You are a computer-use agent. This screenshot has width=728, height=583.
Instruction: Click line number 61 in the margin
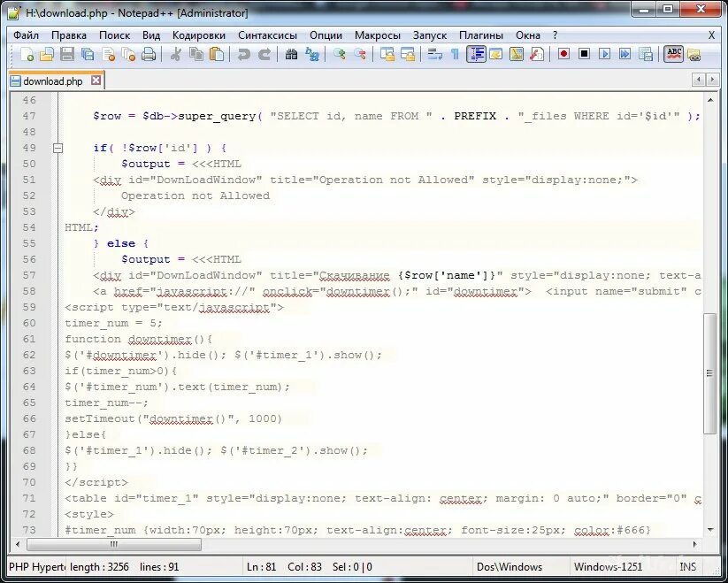pyautogui.click(x=29, y=339)
